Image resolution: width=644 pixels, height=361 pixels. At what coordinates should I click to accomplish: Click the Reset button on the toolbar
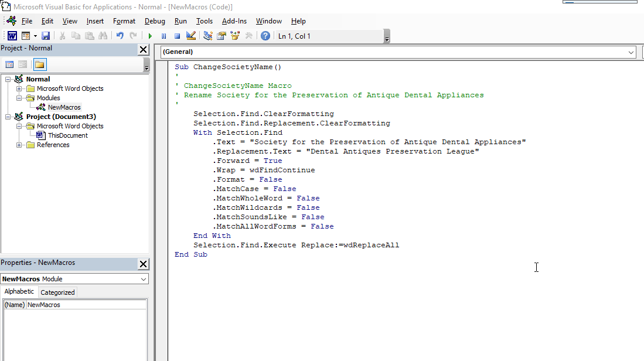177,35
